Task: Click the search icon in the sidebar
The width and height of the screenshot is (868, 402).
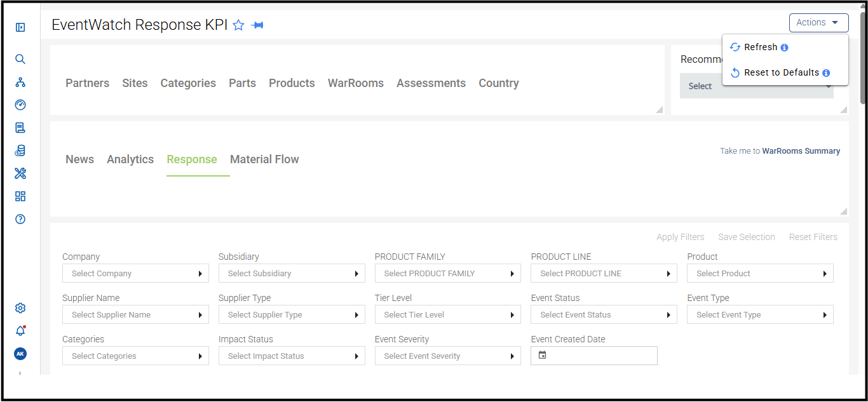Action: (20, 59)
